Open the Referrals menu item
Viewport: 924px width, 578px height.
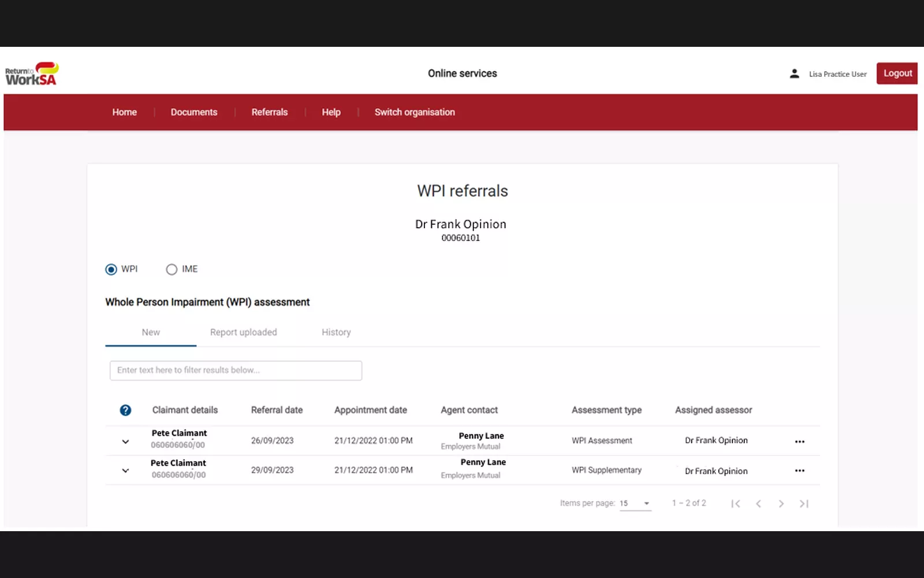(270, 112)
